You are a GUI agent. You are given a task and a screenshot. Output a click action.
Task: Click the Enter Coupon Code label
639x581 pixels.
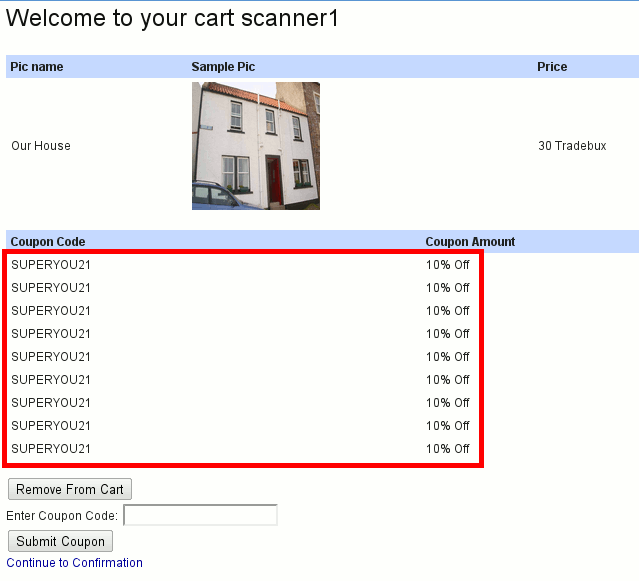click(x=63, y=516)
